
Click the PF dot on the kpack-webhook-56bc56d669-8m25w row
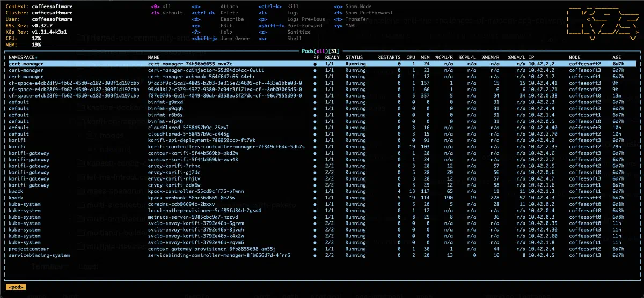tap(316, 197)
